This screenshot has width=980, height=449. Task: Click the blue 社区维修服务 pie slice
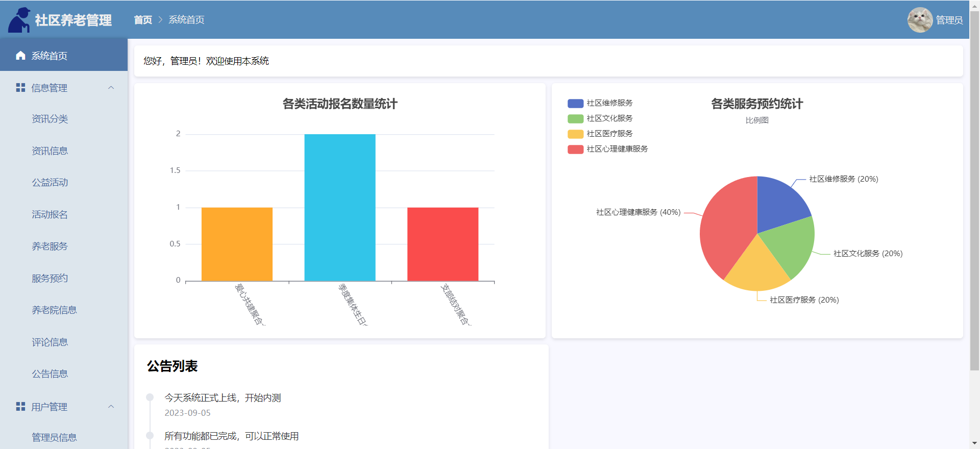click(778, 204)
